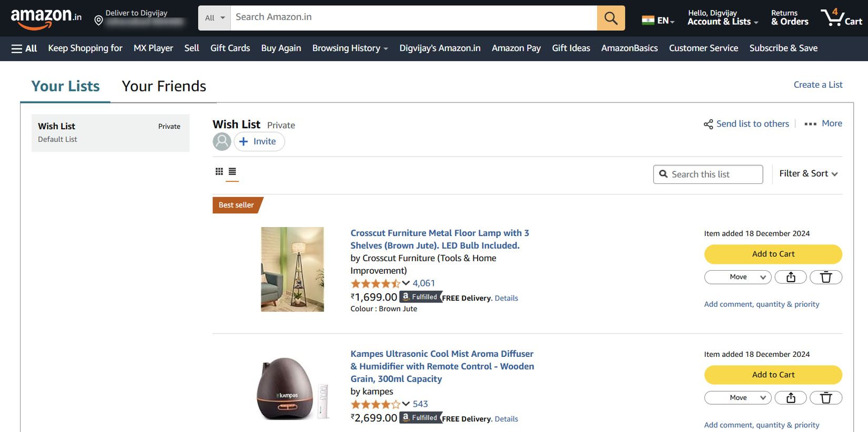
Task: Delete the Crosscut floor lamp from list
Action: [x=825, y=277]
